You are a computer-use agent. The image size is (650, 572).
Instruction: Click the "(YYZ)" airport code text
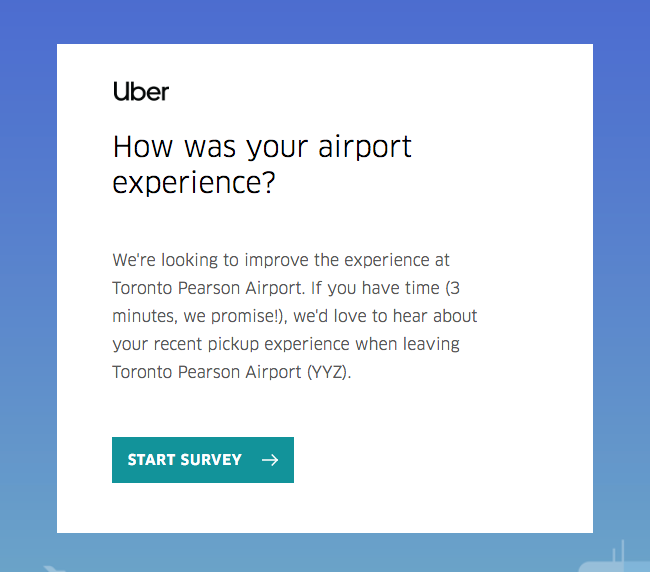[x=329, y=372]
